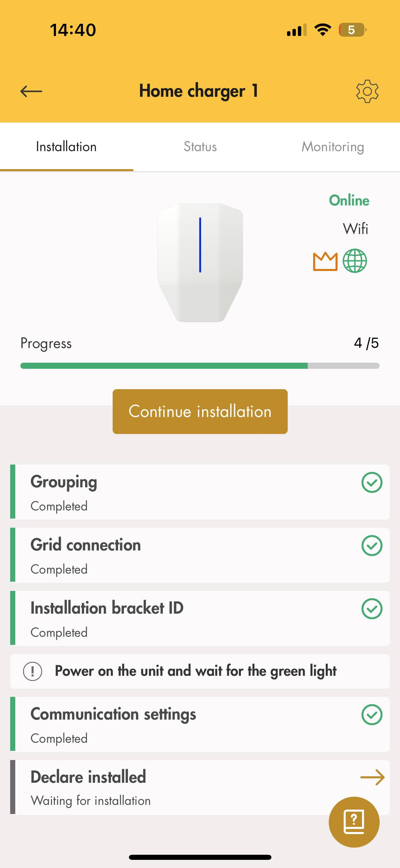The height and width of the screenshot is (868, 400).
Task: Tap the Grouping completed checkmark
Action: click(372, 482)
